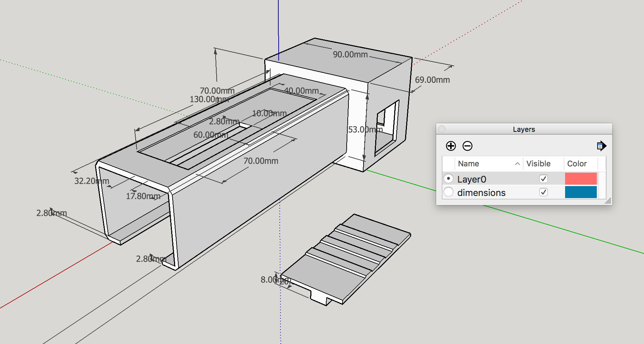Toggle visibility checkbox for Layer0

543,179
